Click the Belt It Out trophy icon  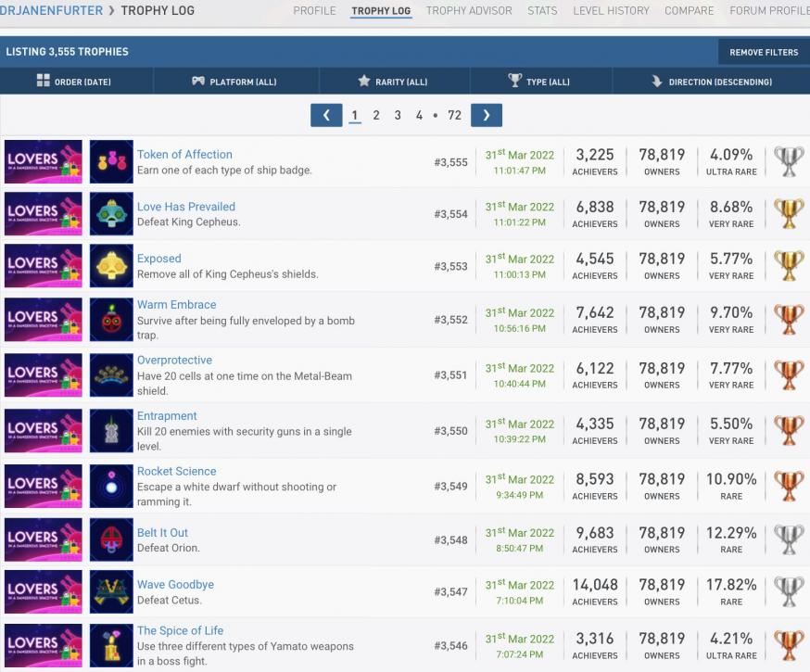[x=111, y=539]
